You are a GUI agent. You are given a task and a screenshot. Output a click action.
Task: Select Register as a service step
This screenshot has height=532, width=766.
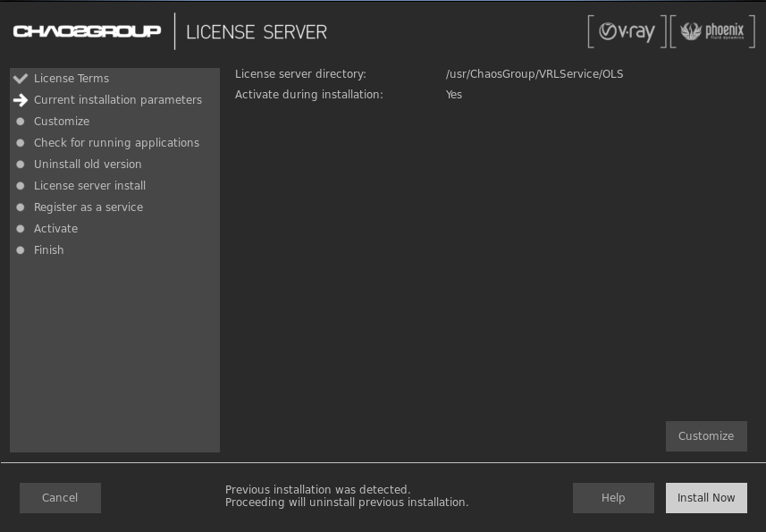88,207
